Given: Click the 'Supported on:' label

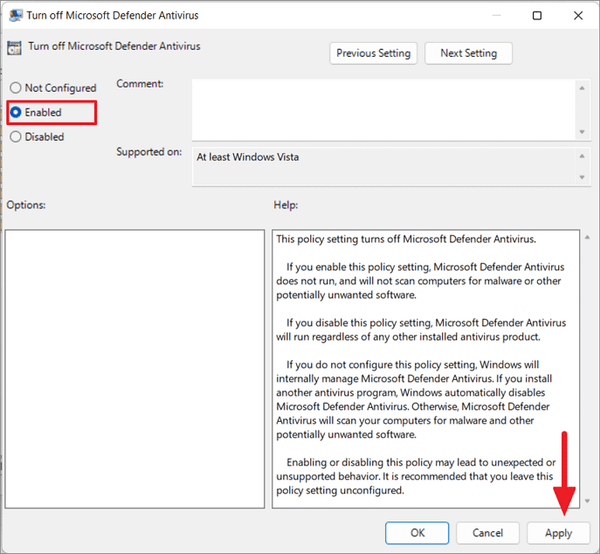Looking at the screenshot, I should 149,152.
